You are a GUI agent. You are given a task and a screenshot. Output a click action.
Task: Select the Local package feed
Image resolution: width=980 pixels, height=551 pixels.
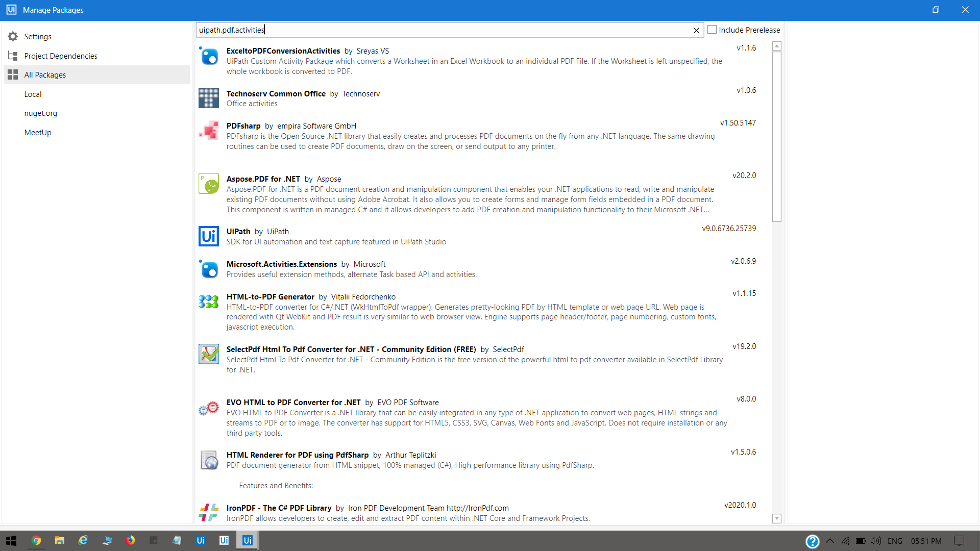tap(33, 94)
